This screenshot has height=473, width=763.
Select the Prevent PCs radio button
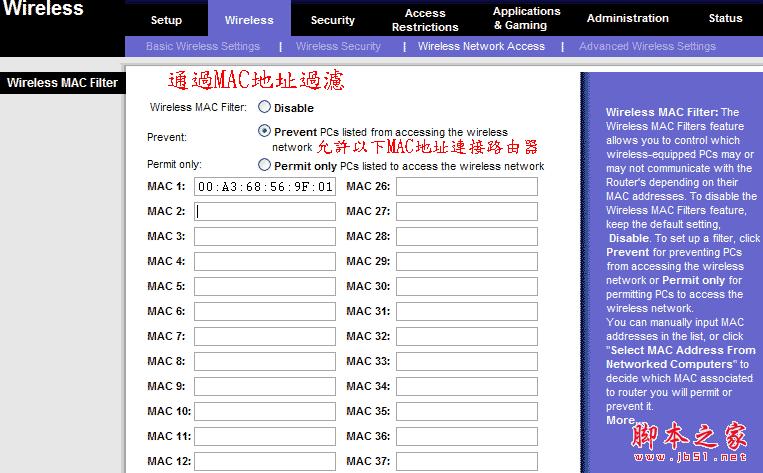[264, 131]
